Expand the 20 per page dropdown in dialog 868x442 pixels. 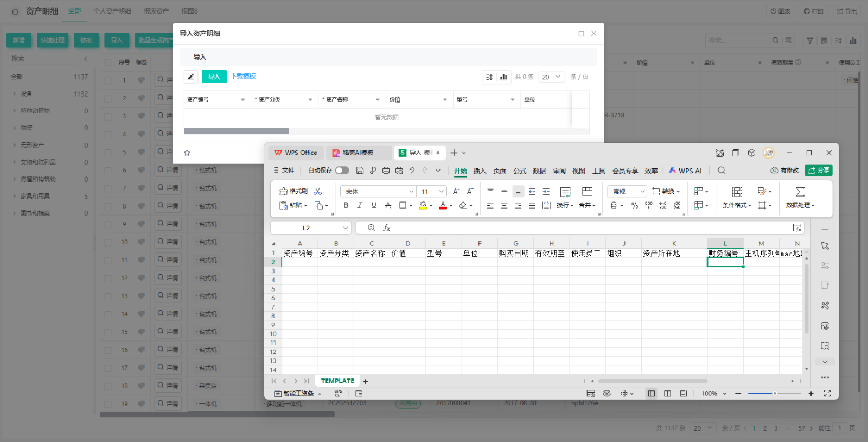[552, 77]
